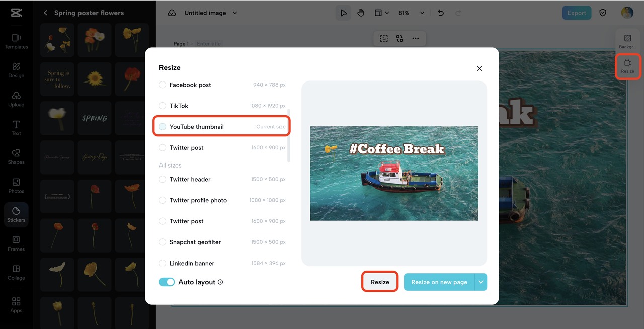This screenshot has height=329, width=644.
Task: Show Auto layout info tooltip icon
Action: click(220, 282)
